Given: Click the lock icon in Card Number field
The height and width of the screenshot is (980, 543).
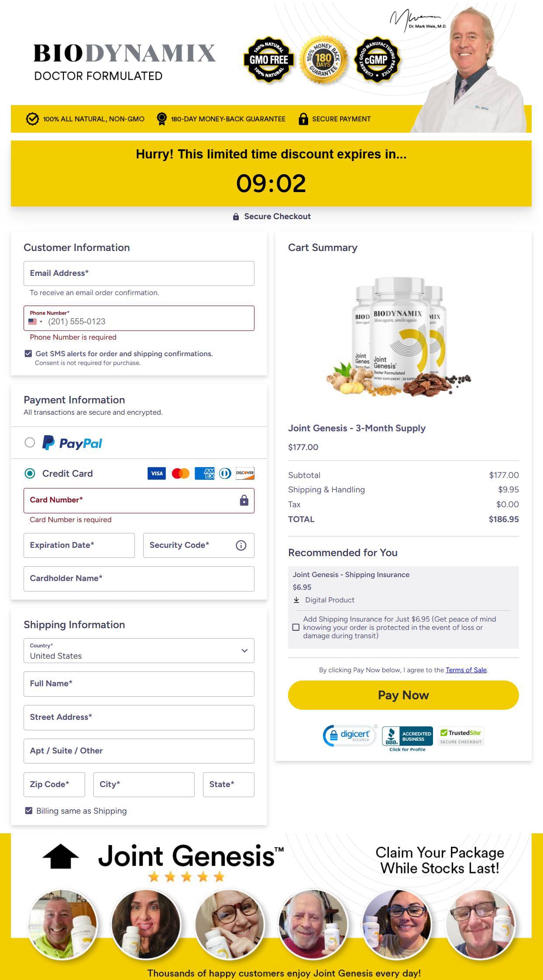Looking at the screenshot, I should [244, 500].
